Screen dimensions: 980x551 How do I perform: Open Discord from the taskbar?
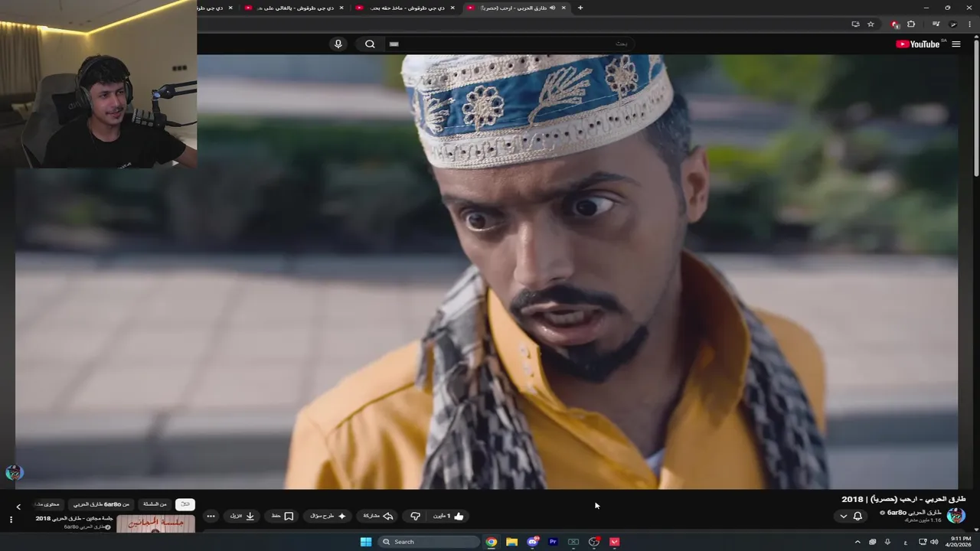[x=532, y=542]
